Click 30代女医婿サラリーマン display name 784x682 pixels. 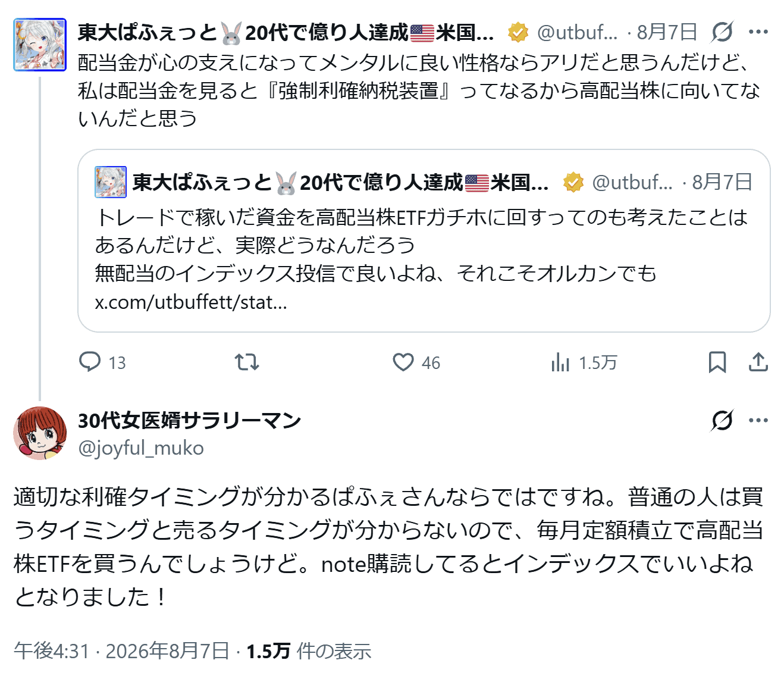[190, 421]
